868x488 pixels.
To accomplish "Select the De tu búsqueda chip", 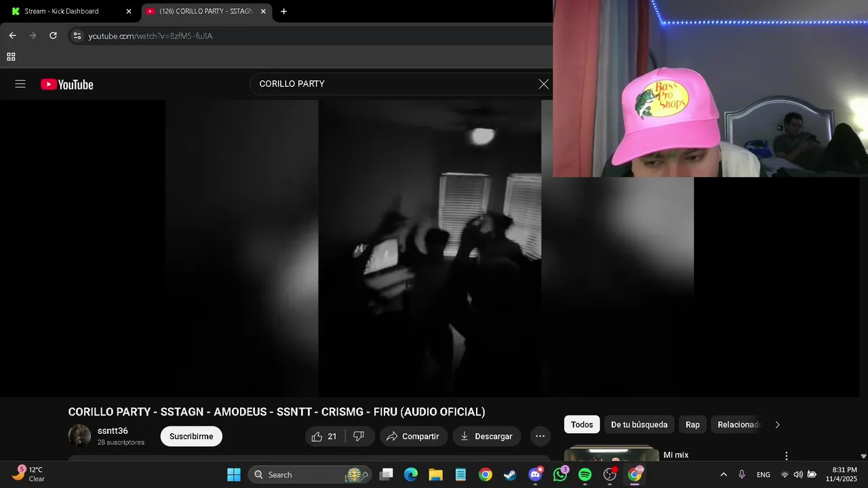I will click(639, 424).
